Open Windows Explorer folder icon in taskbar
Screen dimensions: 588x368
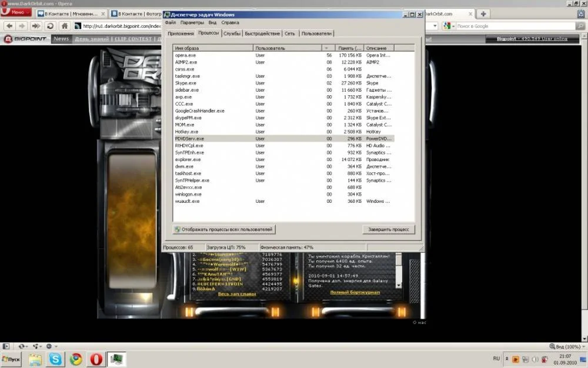click(35, 359)
